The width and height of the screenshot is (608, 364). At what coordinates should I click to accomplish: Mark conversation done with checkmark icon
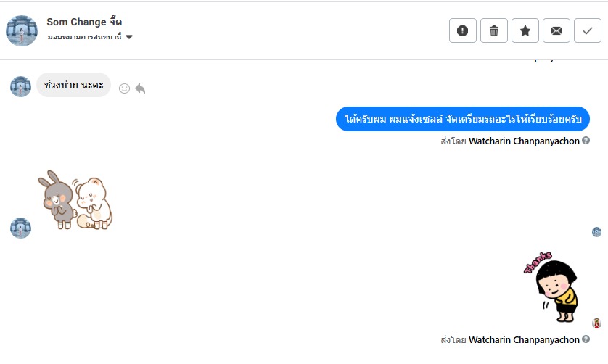pyautogui.click(x=588, y=30)
